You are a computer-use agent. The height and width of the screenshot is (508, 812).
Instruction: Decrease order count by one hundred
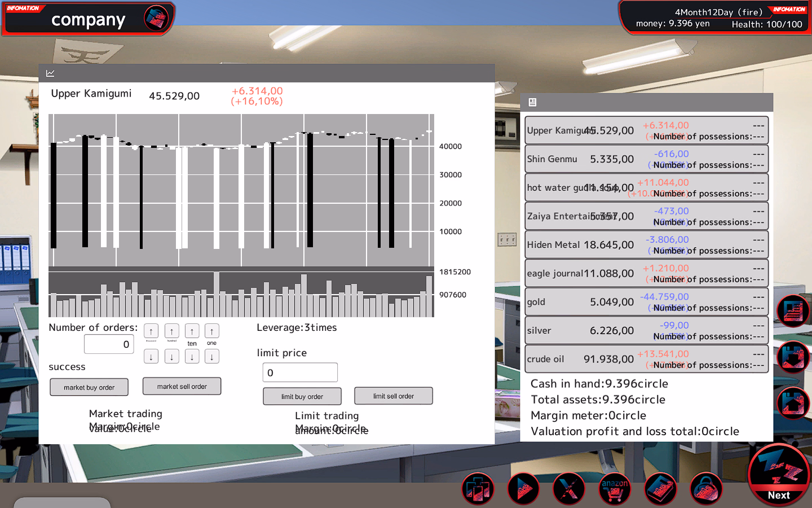[171, 357]
